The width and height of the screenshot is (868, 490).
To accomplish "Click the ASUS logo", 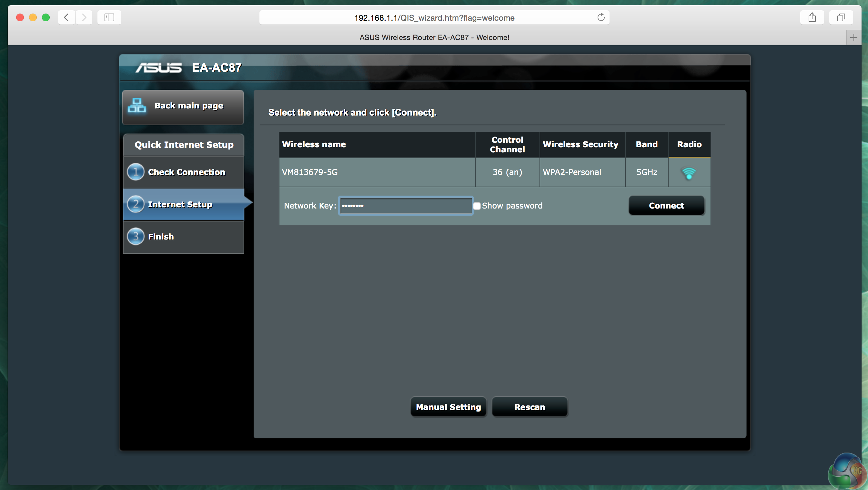I will click(159, 68).
